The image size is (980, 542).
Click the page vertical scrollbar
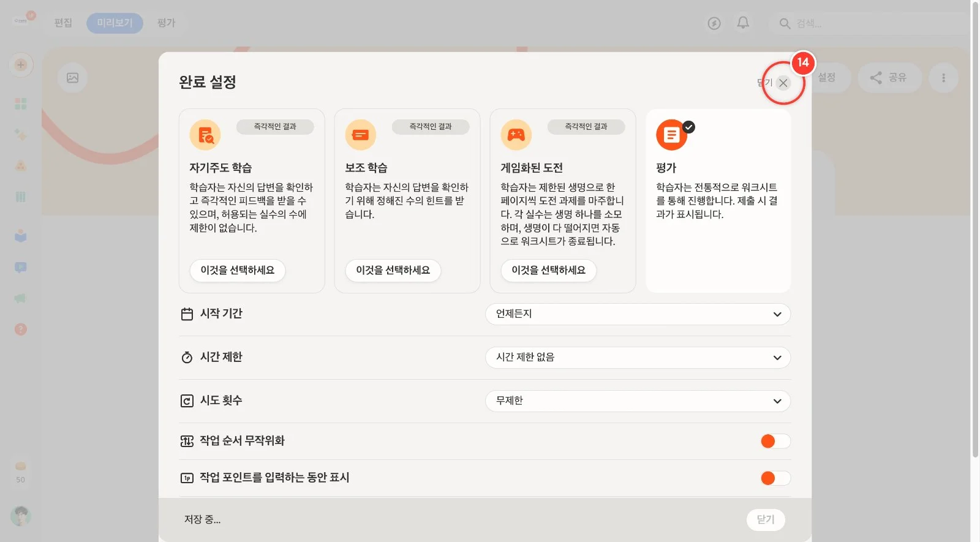pyautogui.click(x=975, y=230)
